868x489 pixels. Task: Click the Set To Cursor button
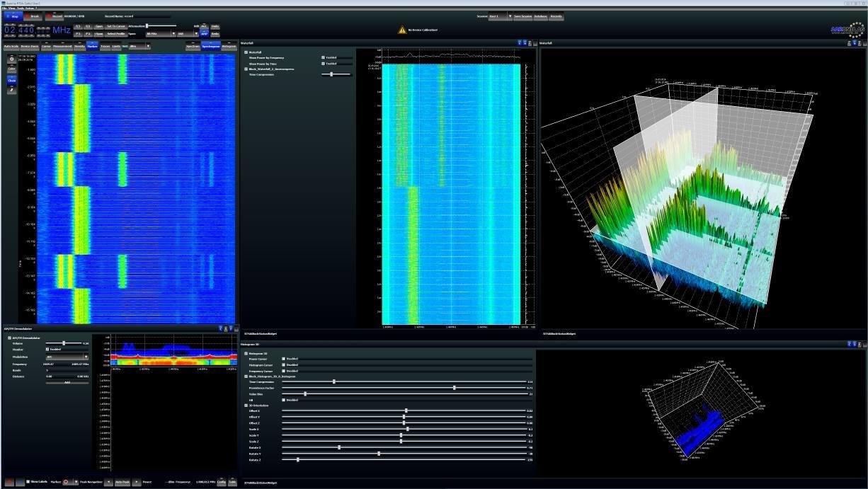(x=116, y=26)
